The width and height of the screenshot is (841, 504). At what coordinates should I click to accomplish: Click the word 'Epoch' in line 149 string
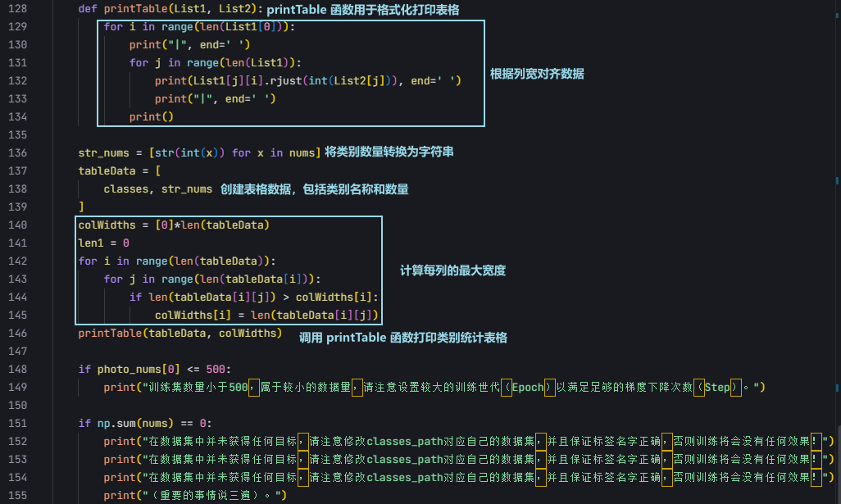coord(528,387)
